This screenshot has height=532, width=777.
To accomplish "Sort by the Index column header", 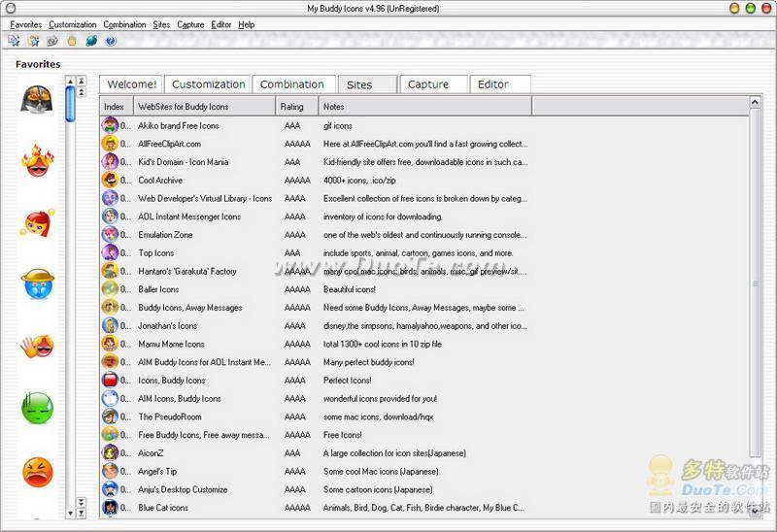I will point(117,106).
